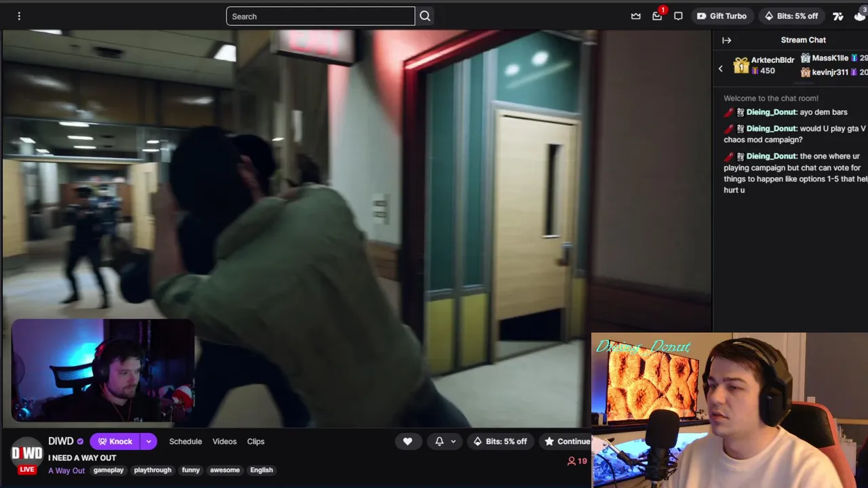Focus the Search input field
868x488 pixels.
[320, 16]
